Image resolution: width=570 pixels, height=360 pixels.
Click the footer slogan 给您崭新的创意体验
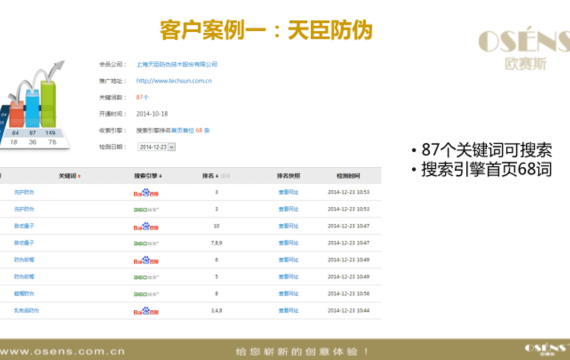coord(302,352)
